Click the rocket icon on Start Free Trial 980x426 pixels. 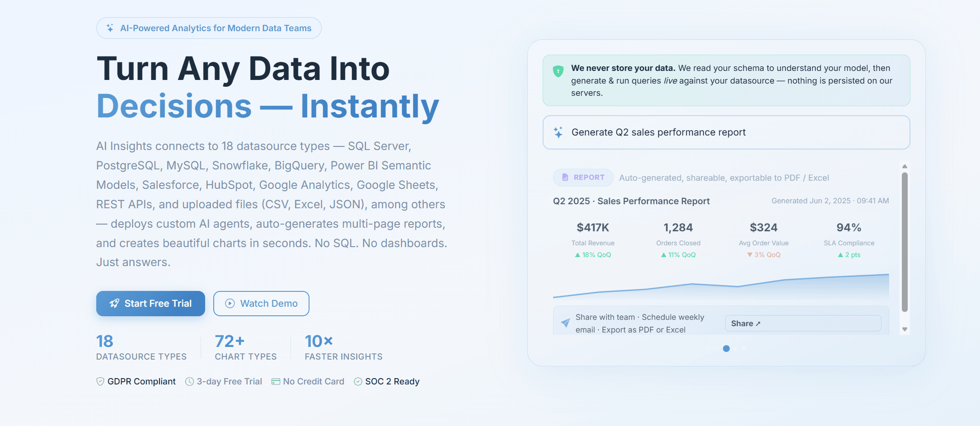[x=114, y=304]
